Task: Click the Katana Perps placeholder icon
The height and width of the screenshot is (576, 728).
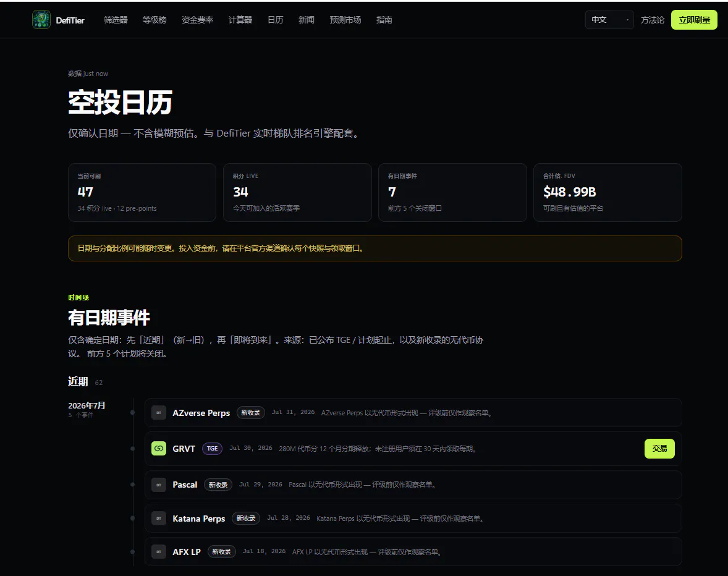Action: coord(159,519)
